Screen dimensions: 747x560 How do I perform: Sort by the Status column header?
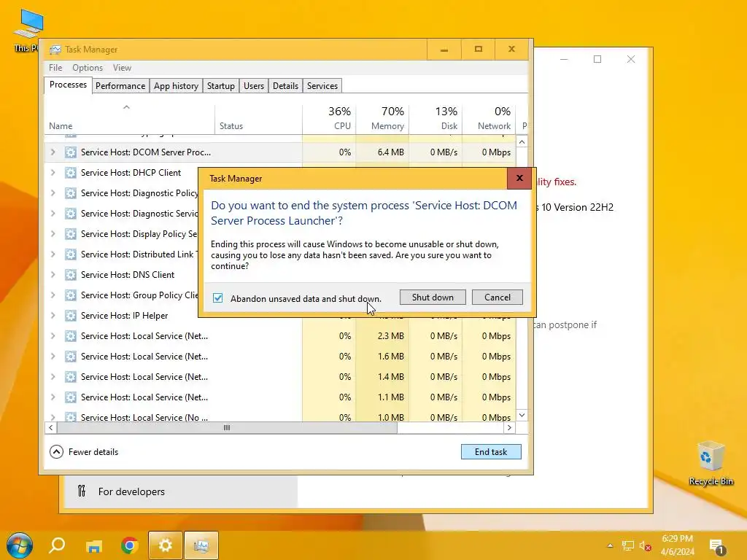click(259, 119)
